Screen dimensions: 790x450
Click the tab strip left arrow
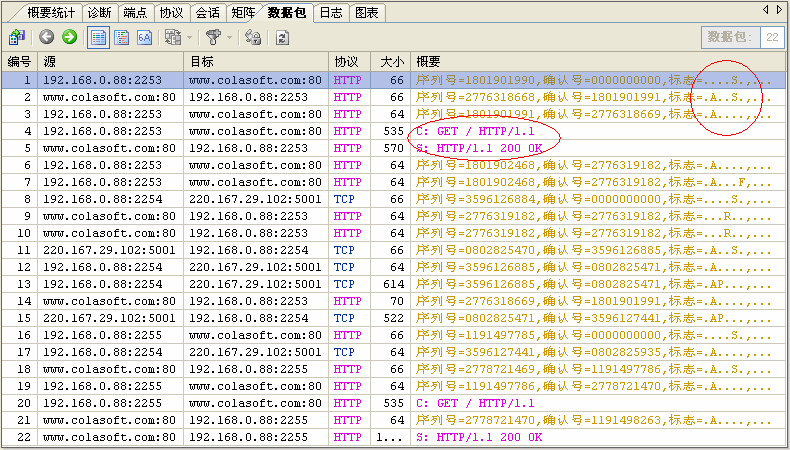(765, 10)
